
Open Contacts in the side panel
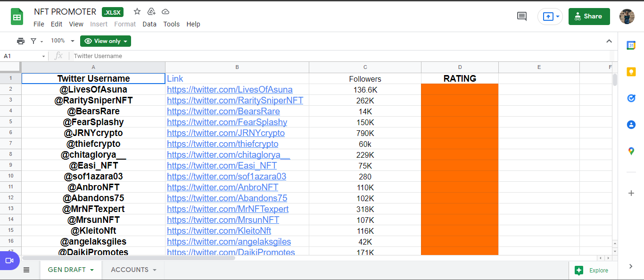pyautogui.click(x=631, y=125)
